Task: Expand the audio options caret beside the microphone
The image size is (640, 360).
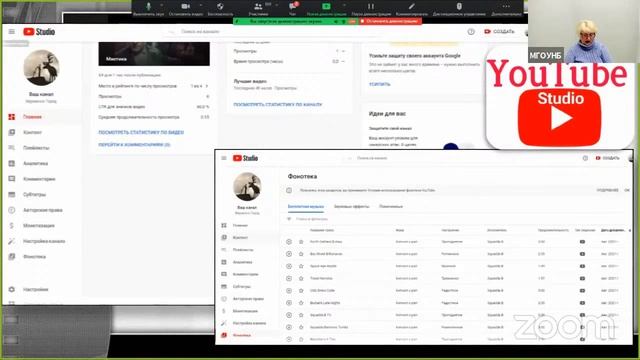Action: coord(162,5)
